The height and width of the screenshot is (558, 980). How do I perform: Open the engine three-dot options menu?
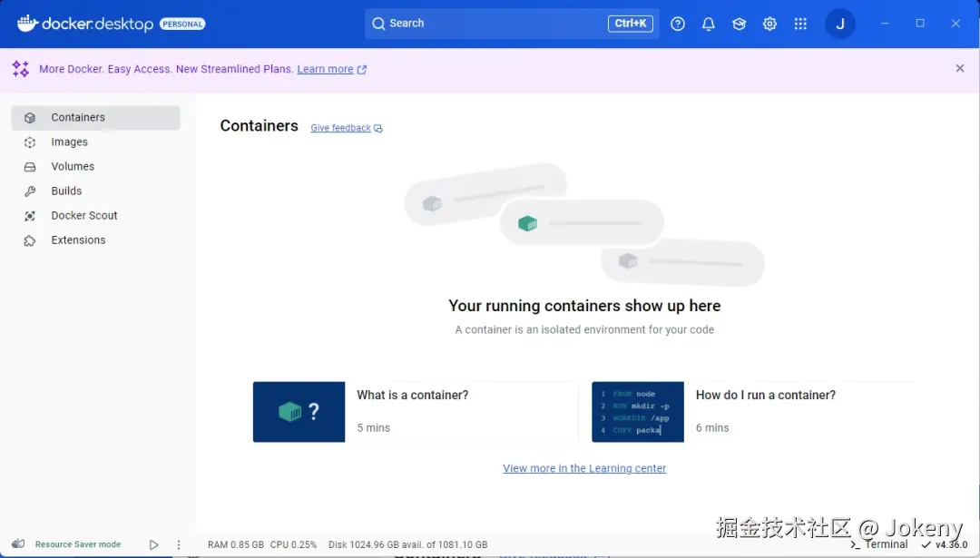click(179, 545)
